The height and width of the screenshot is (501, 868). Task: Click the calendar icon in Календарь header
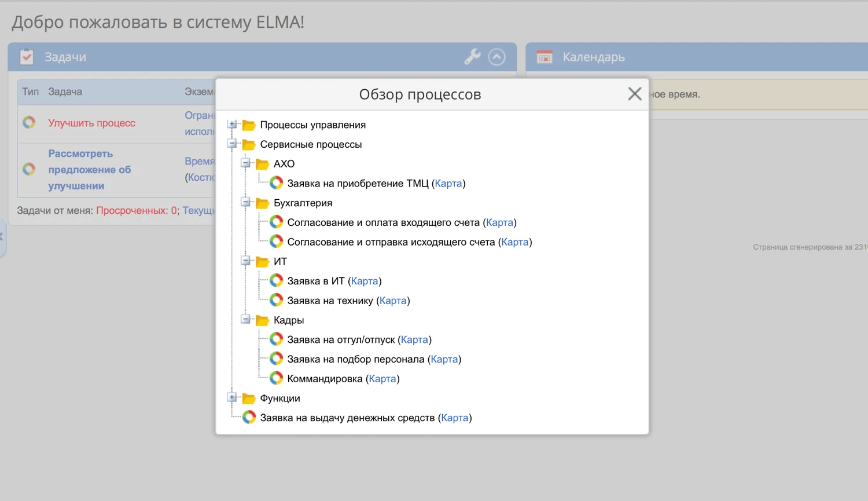pos(544,57)
